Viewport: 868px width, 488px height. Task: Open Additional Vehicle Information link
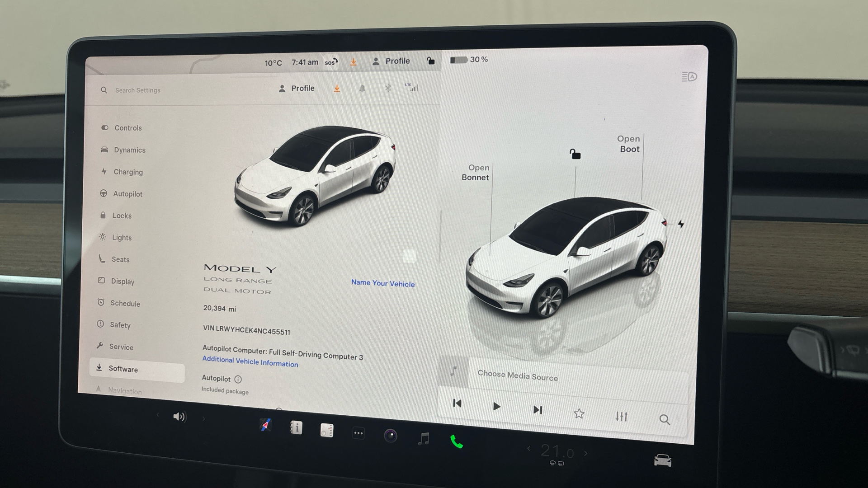click(x=250, y=361)
